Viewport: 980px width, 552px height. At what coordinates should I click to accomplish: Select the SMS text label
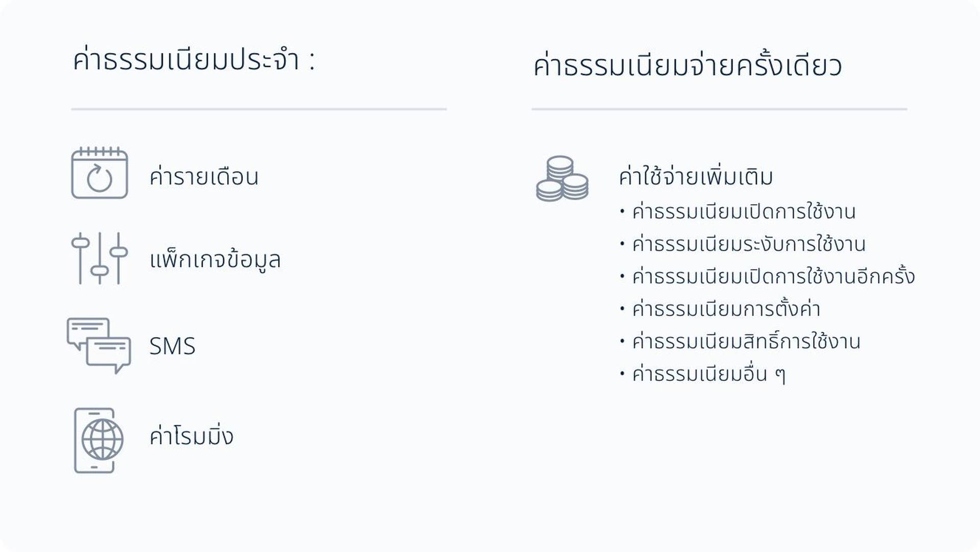pos(173,346)
